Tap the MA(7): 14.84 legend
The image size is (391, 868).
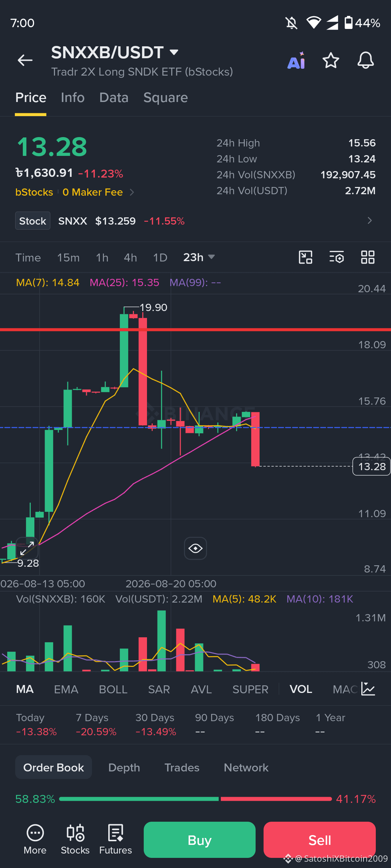(48, 282)
